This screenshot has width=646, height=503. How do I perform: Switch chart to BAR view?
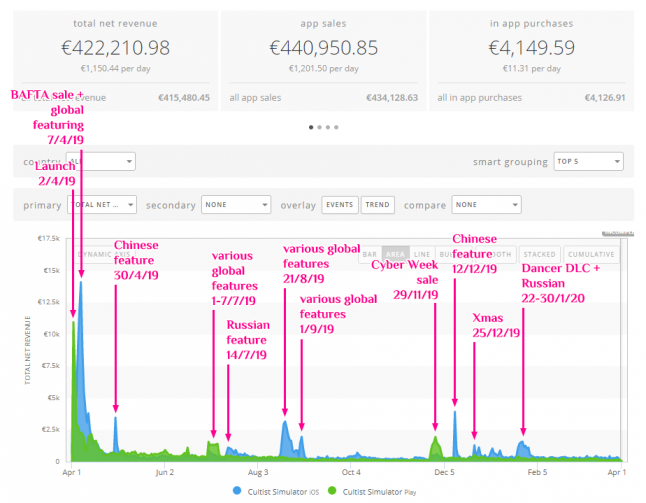370,254
